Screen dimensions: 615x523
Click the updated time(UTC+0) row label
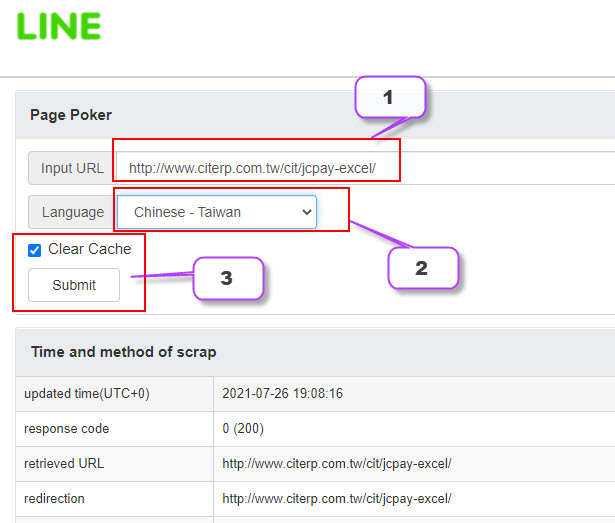87,394
